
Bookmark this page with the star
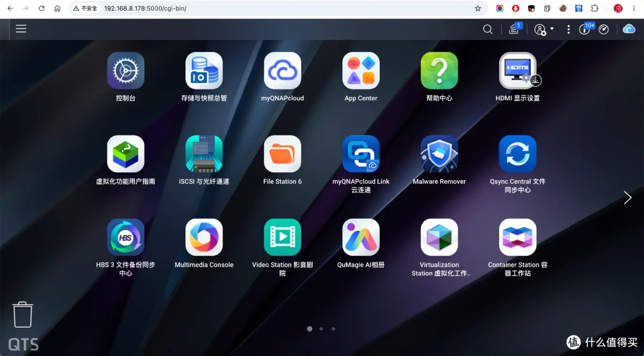[478, 8]
